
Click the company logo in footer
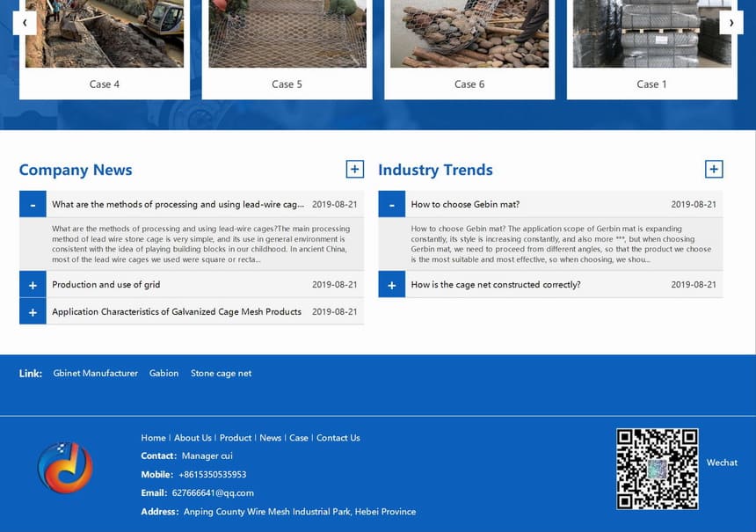65,468
